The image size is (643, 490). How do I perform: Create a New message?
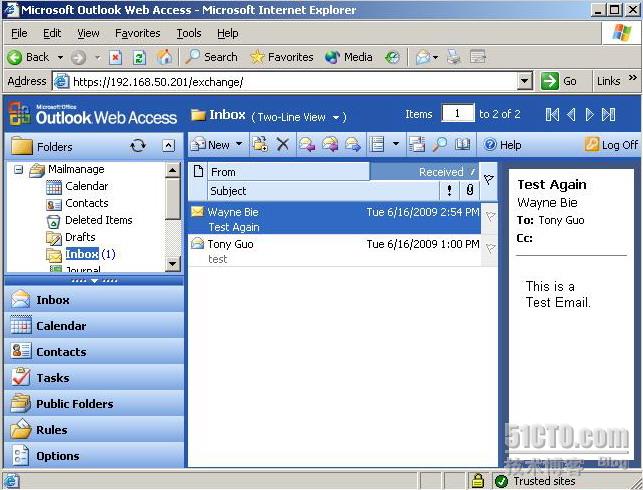tap(210, 145)
